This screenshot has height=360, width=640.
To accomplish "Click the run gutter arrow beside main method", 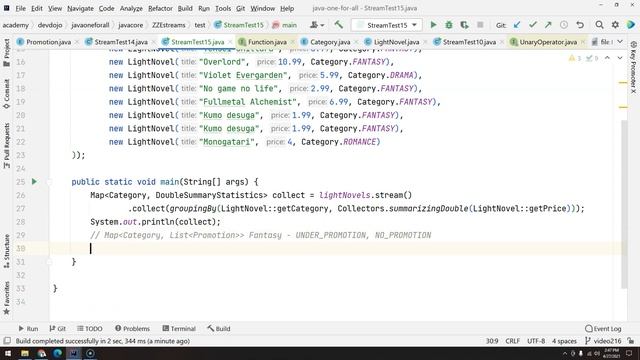I will (x=34, y=182).
